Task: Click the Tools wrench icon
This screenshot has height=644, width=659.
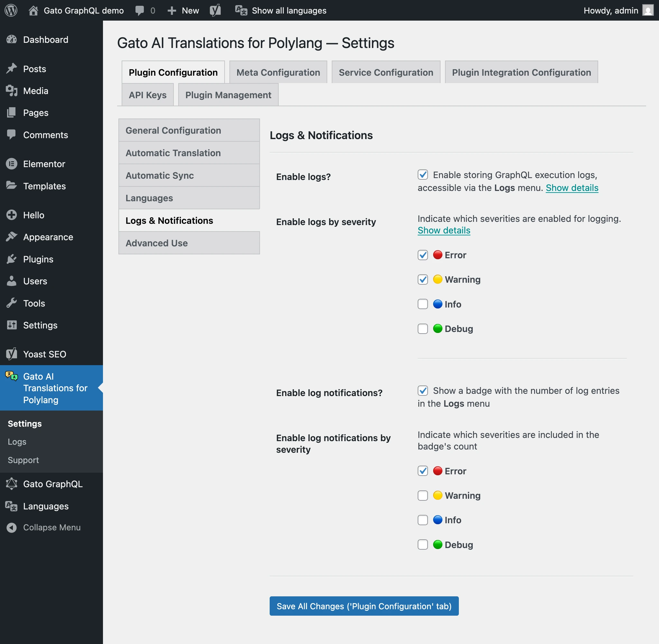Action: [12, 303]
